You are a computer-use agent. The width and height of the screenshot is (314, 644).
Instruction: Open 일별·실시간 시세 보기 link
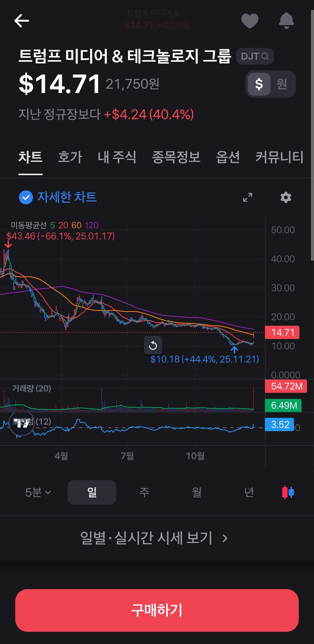tap(154, 538)
